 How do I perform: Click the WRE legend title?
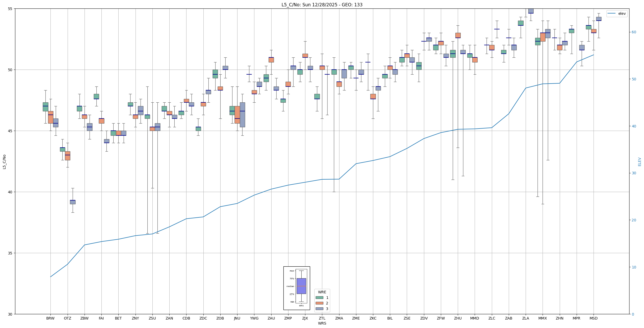pyautogui.click(x=322, y=292)
